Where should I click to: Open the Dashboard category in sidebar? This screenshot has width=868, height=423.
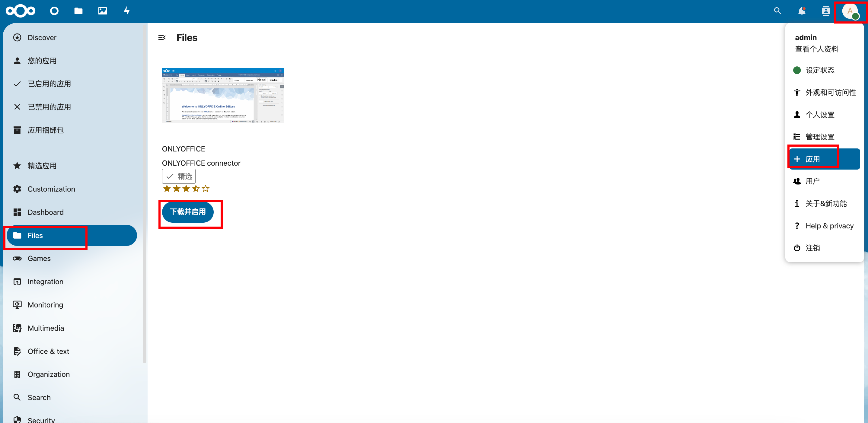point(72,212)
